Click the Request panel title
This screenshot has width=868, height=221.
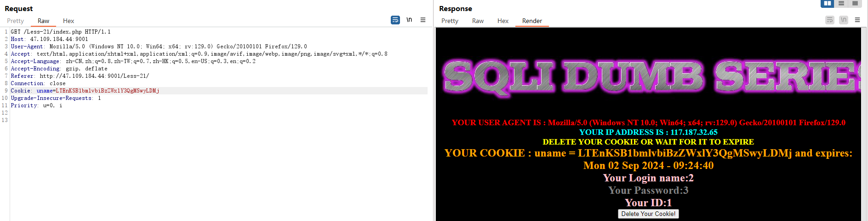pos(18,8)
